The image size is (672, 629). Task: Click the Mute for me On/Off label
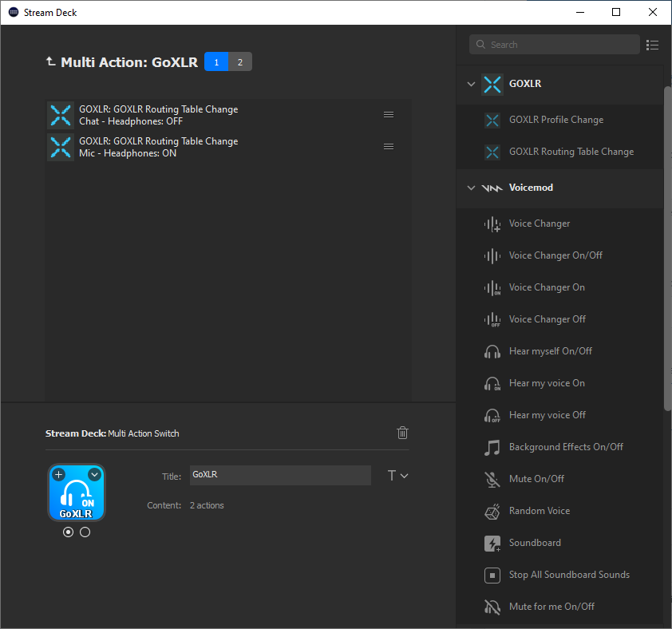point(552,607)
